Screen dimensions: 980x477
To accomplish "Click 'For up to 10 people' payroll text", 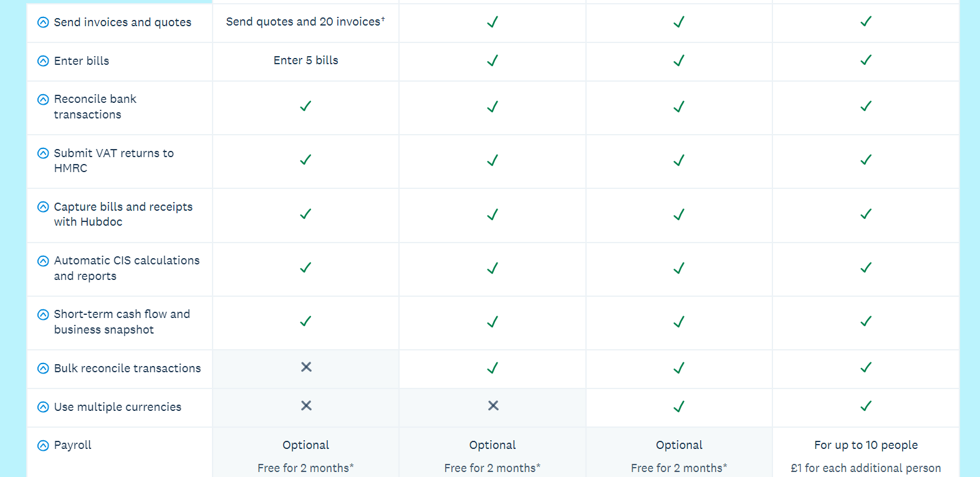I will click(x=865, y=445).
